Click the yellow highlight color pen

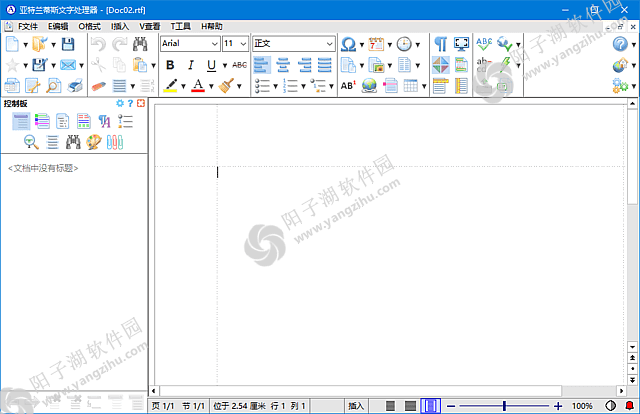(170, 86)
